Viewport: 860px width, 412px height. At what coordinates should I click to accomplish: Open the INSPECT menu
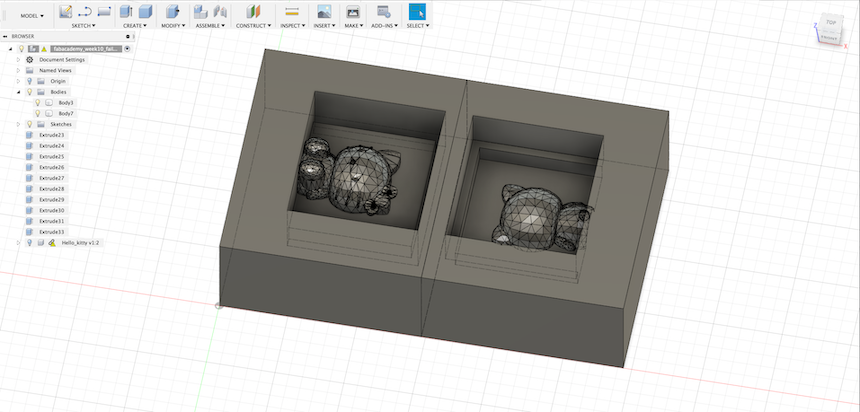(292, 26)
